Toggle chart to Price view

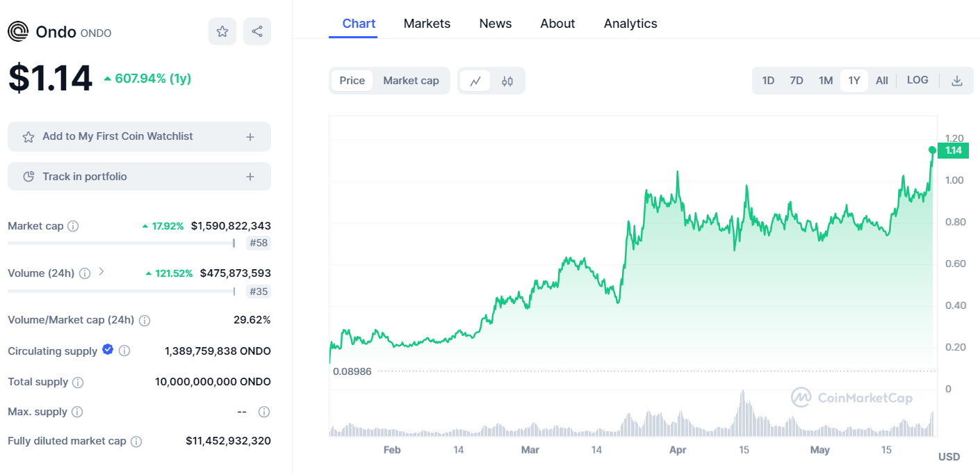352,81
